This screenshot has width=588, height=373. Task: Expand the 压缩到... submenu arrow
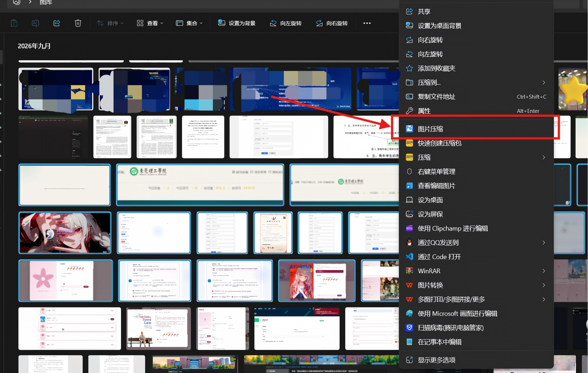tap(544, 82)
